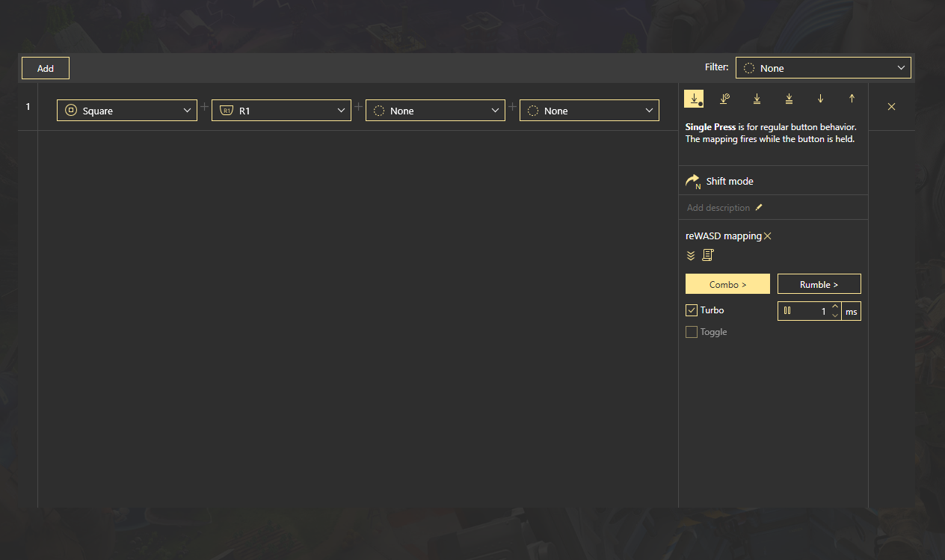
Task: Click the Shift mode arrow icon
Action: [693, 182]
